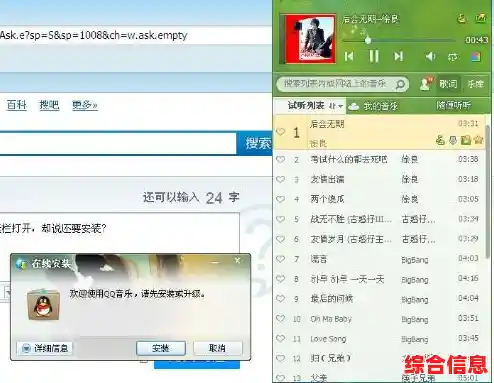Click the web page search input box
The height and width of the screenshot is (383, 494).
pos(118,144)
